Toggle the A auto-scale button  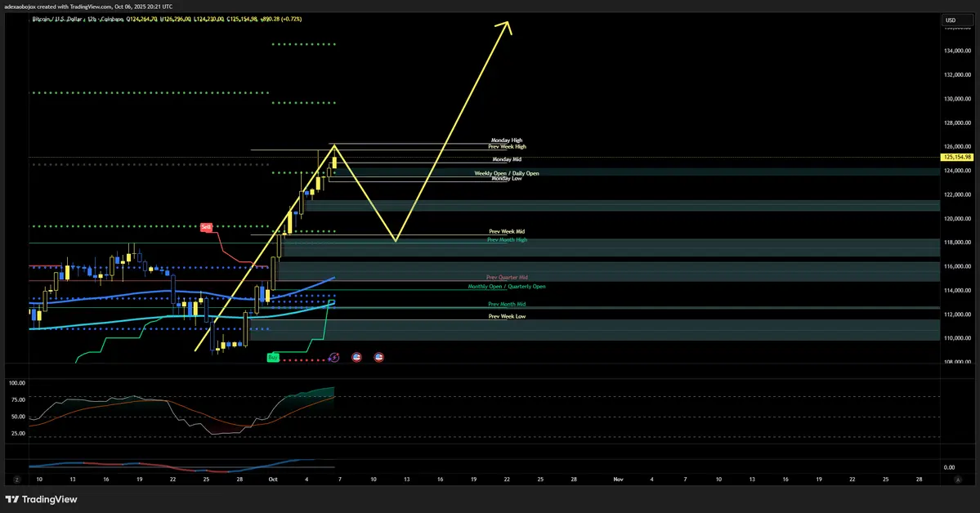click(x=957, y=480)
